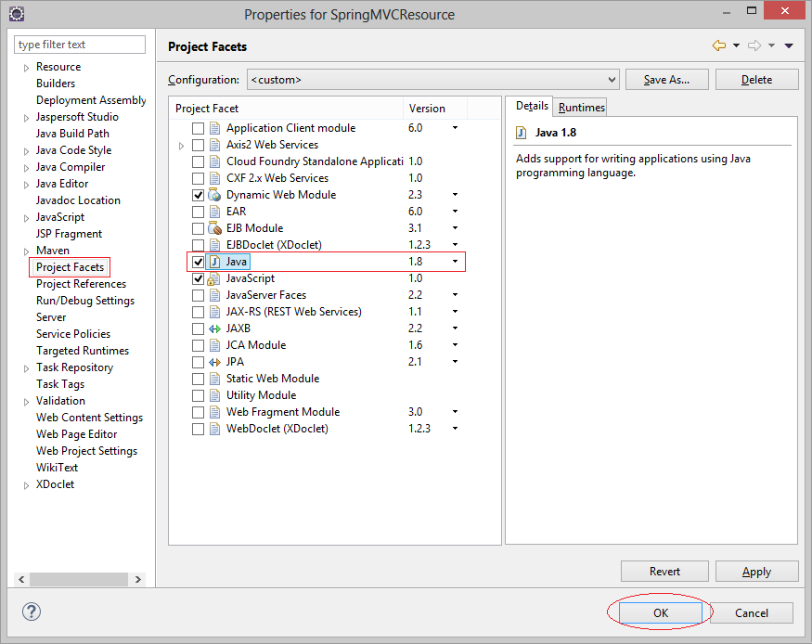Click the CXF 2.x Web Services icon
812x644 pixels.
tap(214, 178)
